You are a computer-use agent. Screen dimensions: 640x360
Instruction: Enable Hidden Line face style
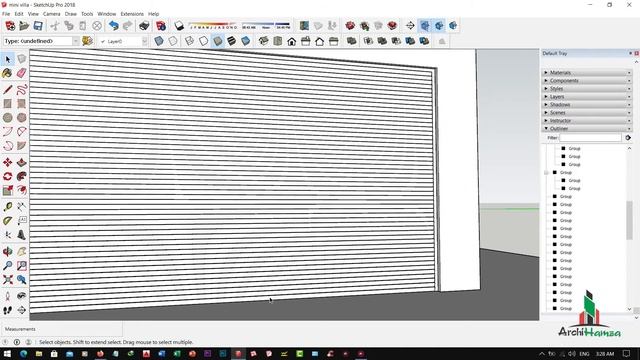pyautogui.click(x=203, y=41)
